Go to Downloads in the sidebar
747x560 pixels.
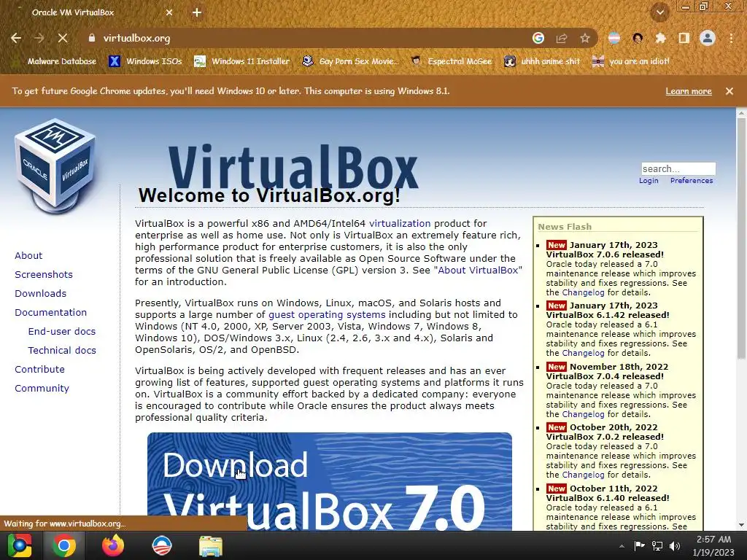pyautogui.click(x=41, y=294)
